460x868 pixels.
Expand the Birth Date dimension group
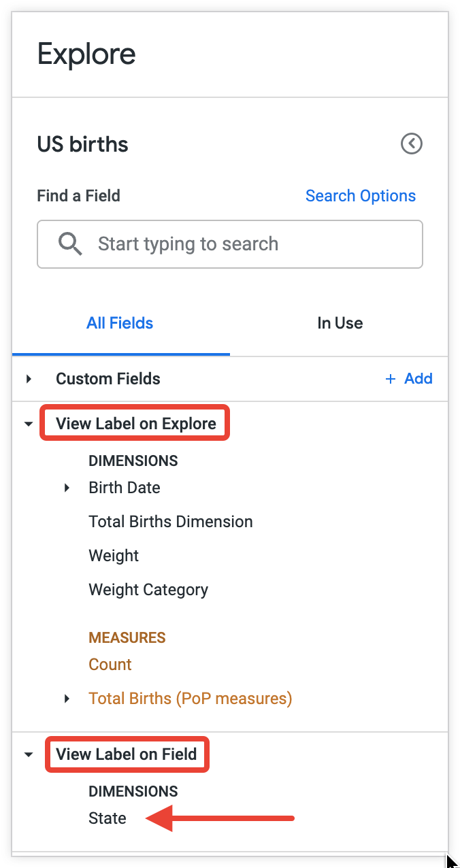point(67,488)
